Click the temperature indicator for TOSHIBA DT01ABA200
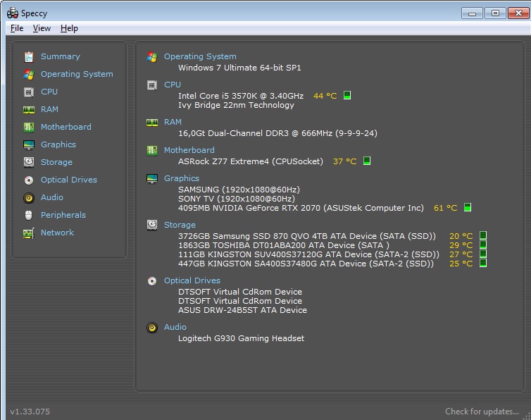The height and width of the screenshot is (420, 531). coord(483,245)
